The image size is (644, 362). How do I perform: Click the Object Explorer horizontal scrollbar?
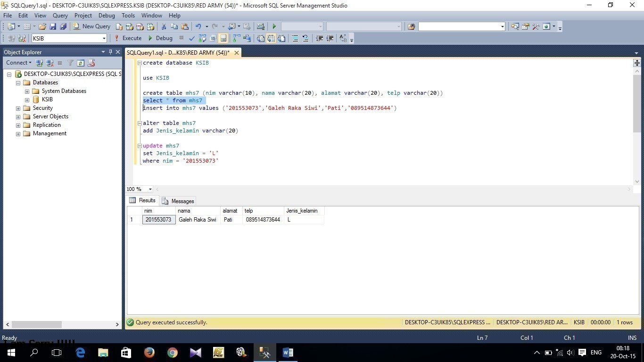[x=37, y=324]
